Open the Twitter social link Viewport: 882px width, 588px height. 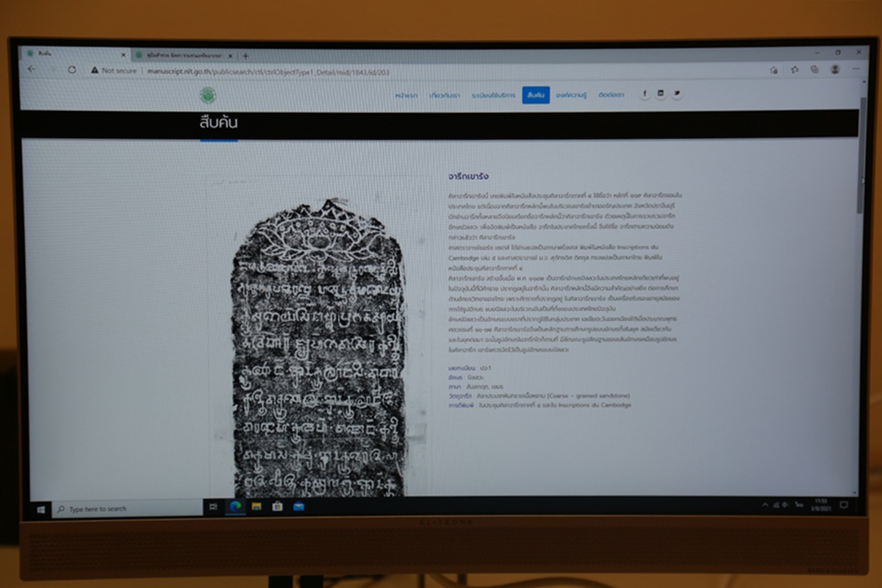(x=676, y=94)
